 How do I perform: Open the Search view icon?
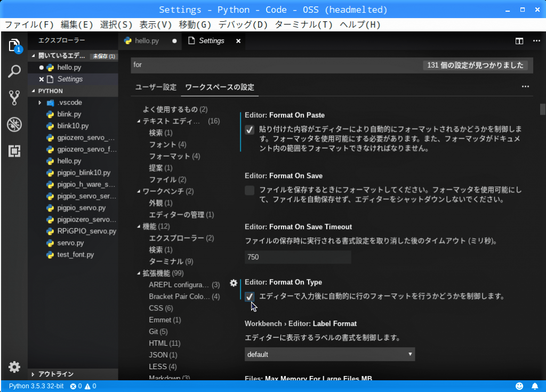(x=14, y=71)
